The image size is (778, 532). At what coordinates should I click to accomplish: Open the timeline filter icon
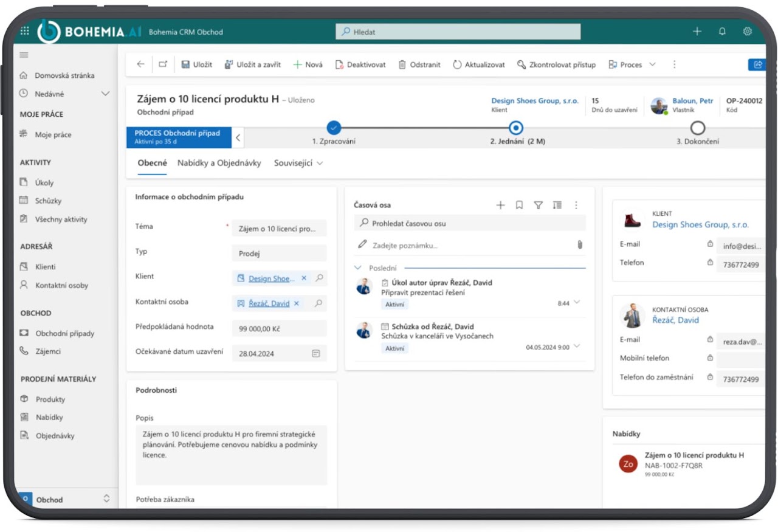538,206
